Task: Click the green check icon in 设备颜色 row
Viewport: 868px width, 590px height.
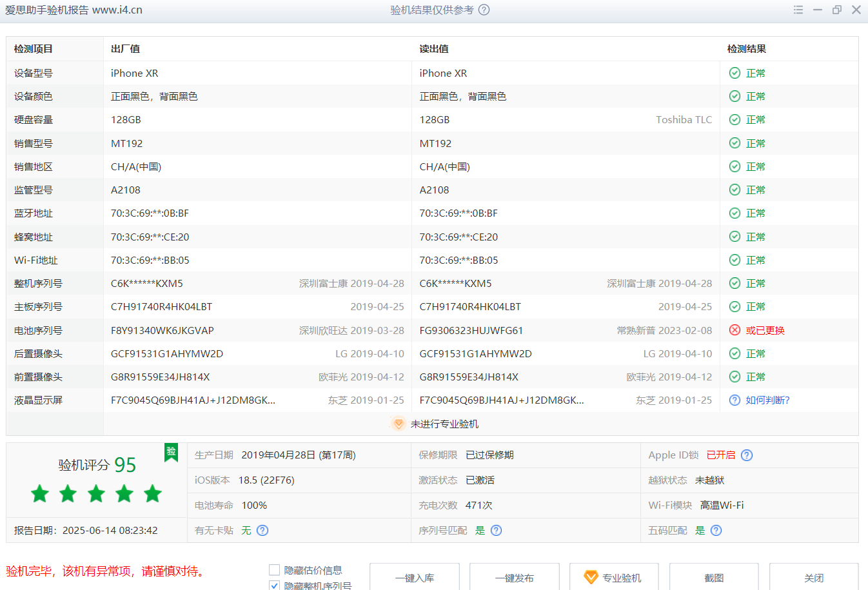Action: coord(735,96)
